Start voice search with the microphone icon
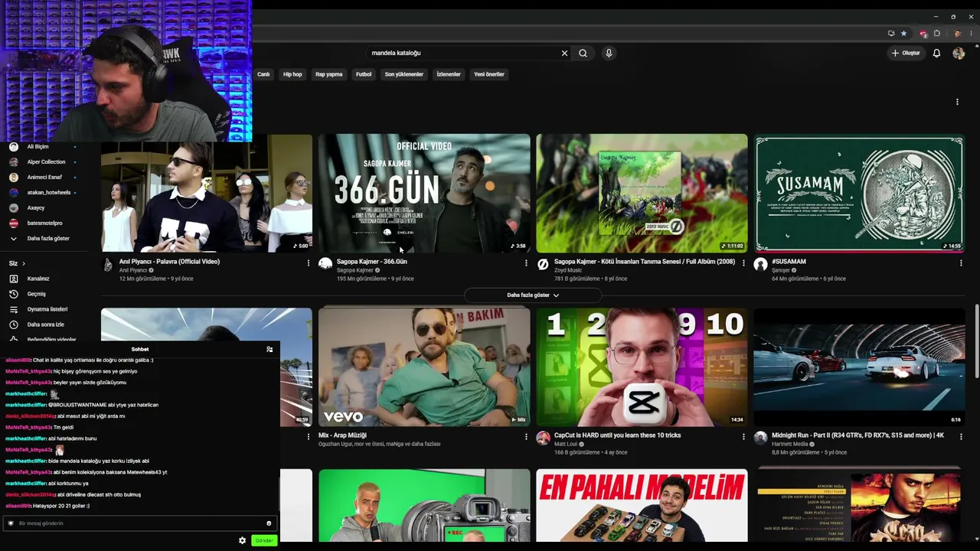Image resolution: width=980 pixels, height=551 pixels. tap(609, 54)
